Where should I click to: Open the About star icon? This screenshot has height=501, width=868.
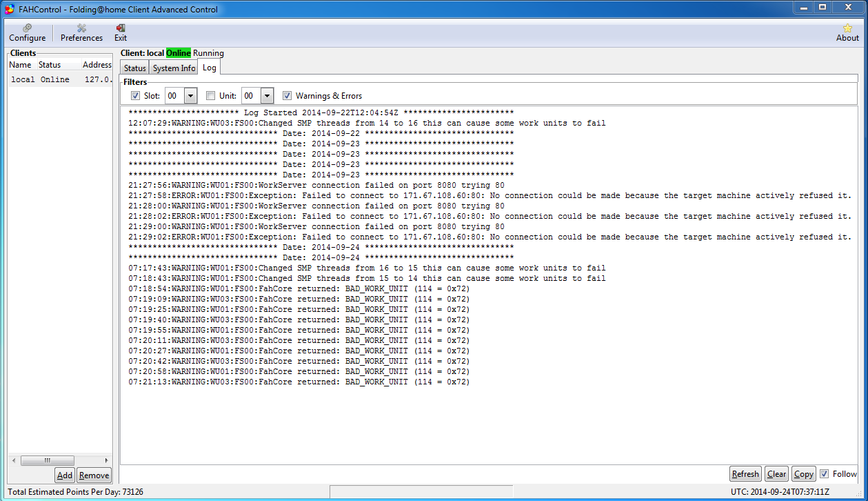pos(847,32)
